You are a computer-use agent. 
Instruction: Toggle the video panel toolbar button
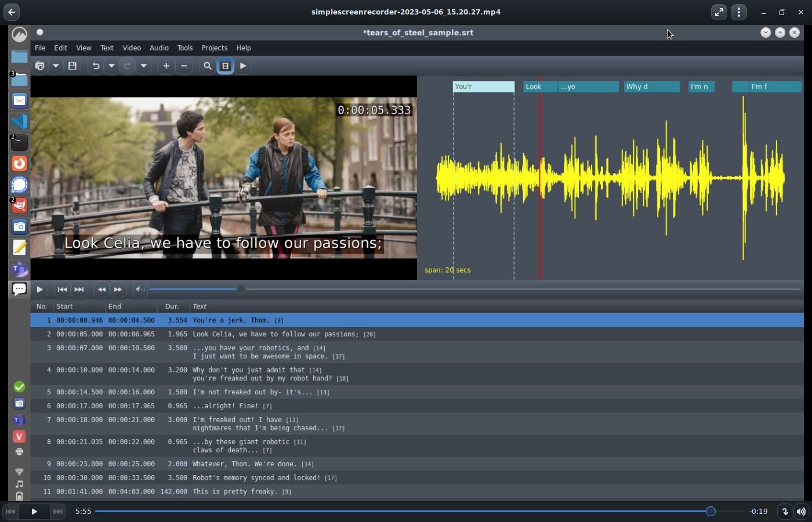[x=226, y=66]
